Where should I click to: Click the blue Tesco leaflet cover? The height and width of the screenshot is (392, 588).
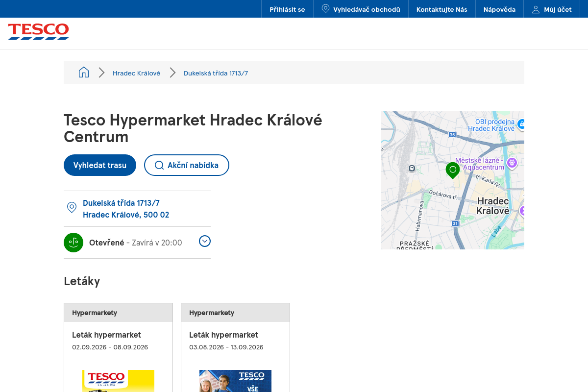point(235,381)
